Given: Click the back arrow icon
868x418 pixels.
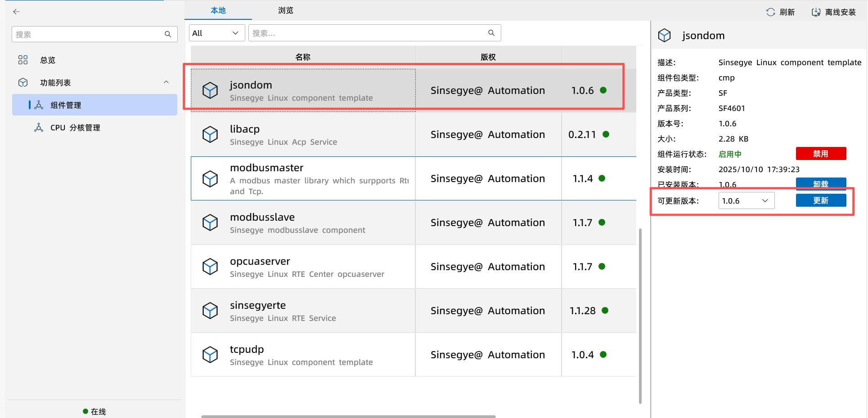Looking at the screenshot, I should (x=17, y=12).
